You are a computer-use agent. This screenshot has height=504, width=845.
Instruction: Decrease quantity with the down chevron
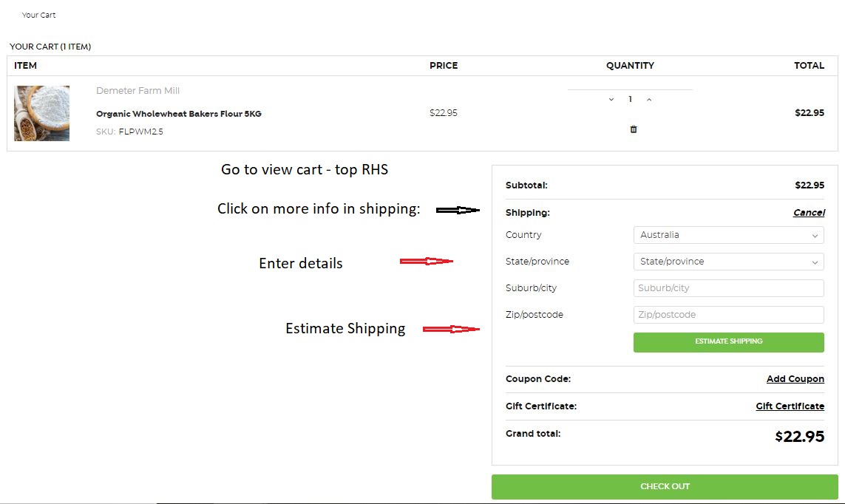(x=611, y=99)
